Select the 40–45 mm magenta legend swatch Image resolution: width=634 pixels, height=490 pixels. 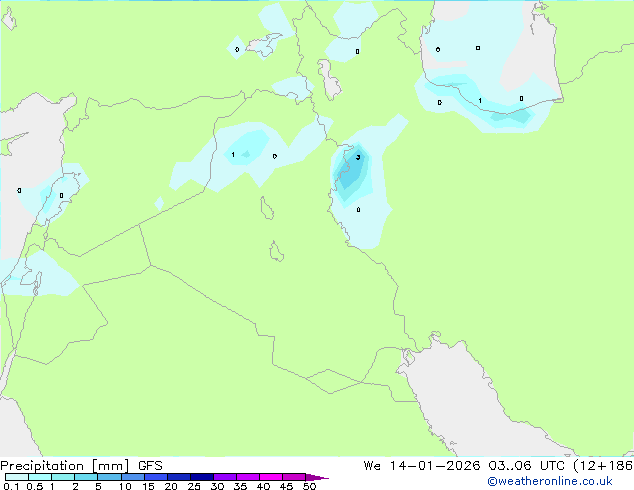pos(271,477)
